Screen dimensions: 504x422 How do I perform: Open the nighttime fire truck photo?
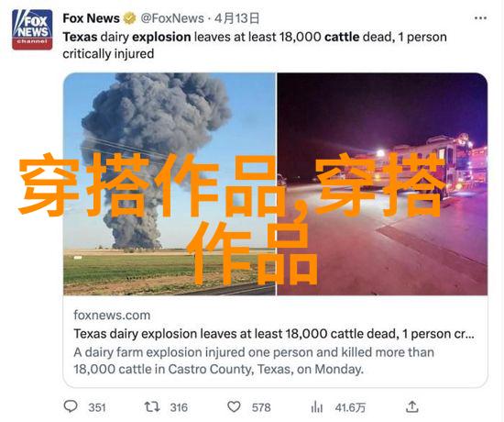click(x=382, y=183)
